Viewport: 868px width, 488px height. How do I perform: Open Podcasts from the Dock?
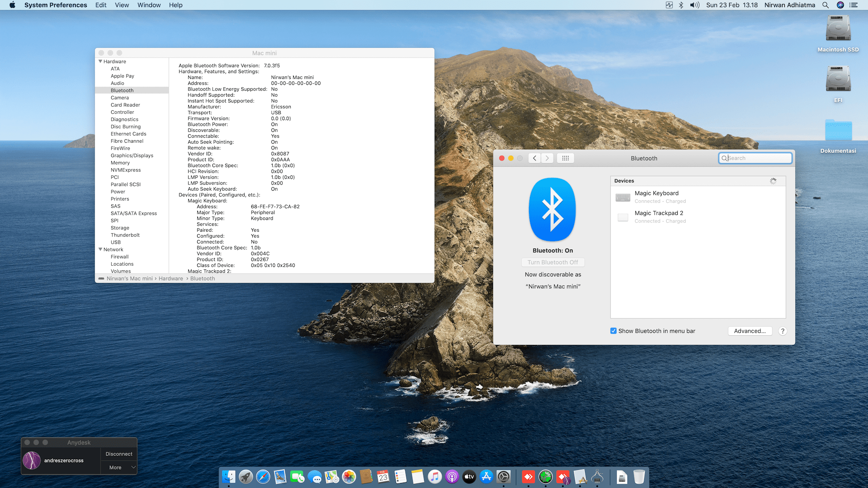(x=452, y=477)
